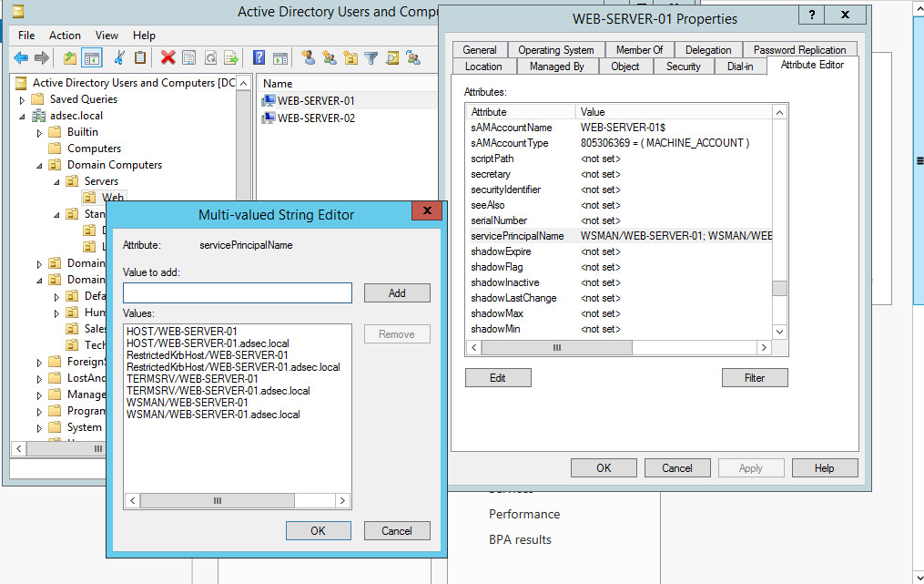Open the Member Of tab
Image resolution: width=924 pixels, height=584 pixels.
pyautogui.click(x=639, y=50)
